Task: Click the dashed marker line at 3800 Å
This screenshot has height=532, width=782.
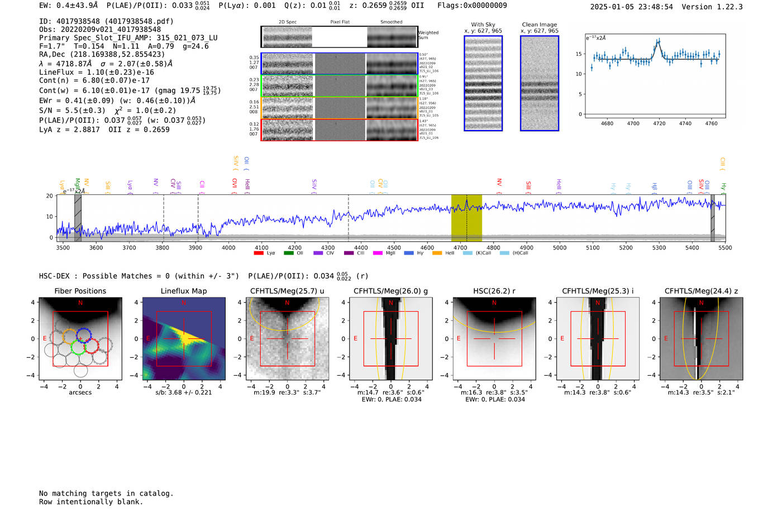Action: pyautogui.click(x=163, y=218)
